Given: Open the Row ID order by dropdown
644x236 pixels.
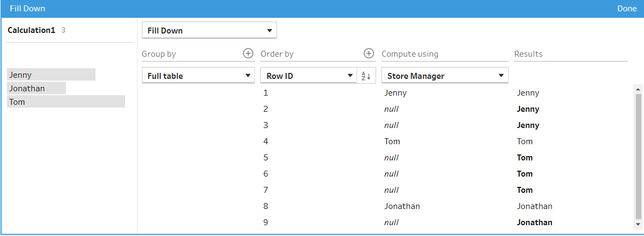Looking at the screenshot, I should click(x=308, y=76).
